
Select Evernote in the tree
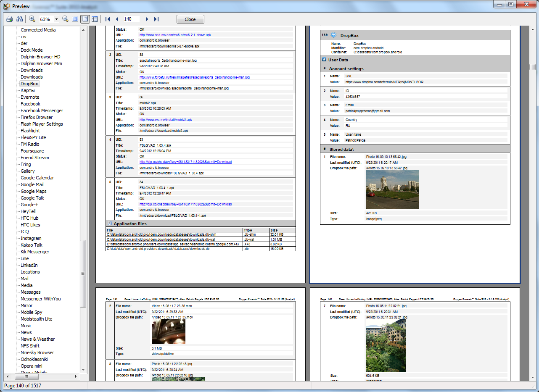[x=30, y=97]
